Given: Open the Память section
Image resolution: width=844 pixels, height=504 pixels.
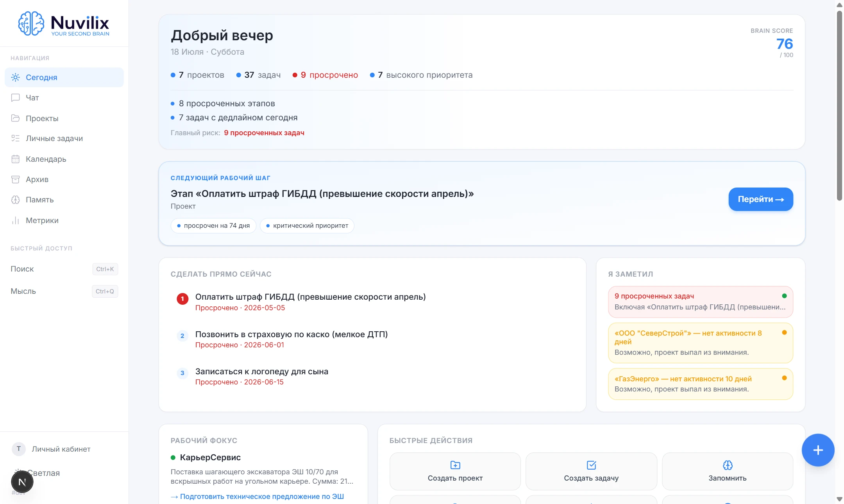Looking at the screenshot, I should pyautogui.click(x=64, y=200).
